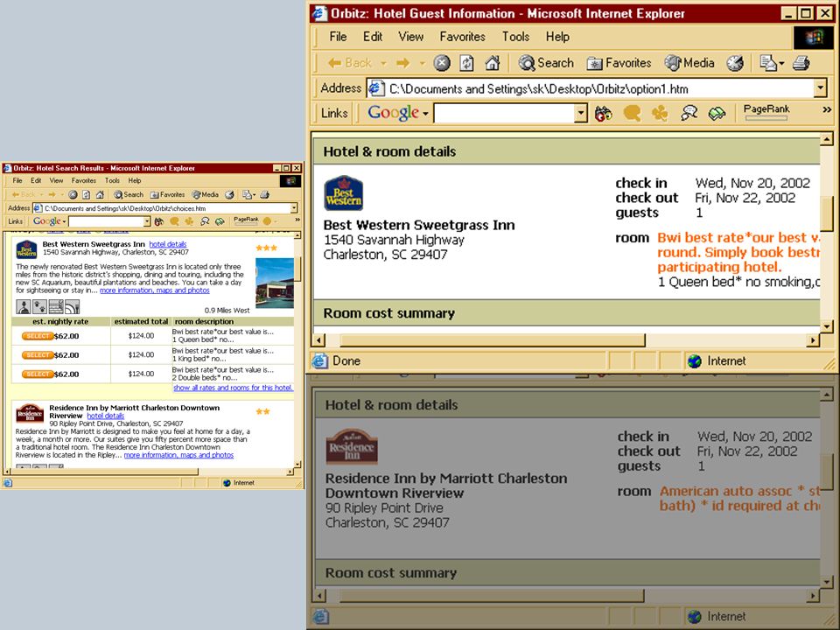The height and width of the screenshot is (630, 840).
Task: Expand toolbar overflow chevron in Guest Information window
Action: pos(827,109)
